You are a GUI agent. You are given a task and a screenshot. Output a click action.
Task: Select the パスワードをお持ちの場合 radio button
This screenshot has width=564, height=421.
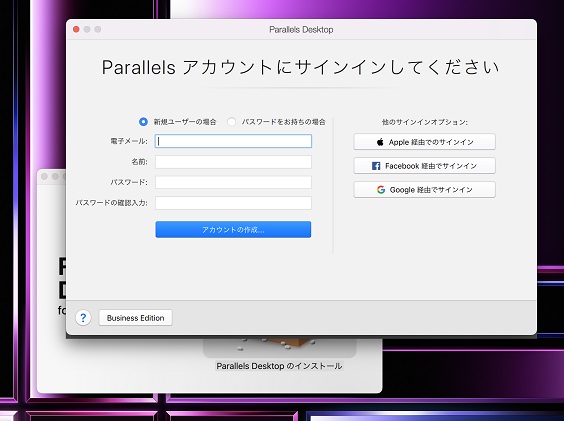[x=232, y=122]
